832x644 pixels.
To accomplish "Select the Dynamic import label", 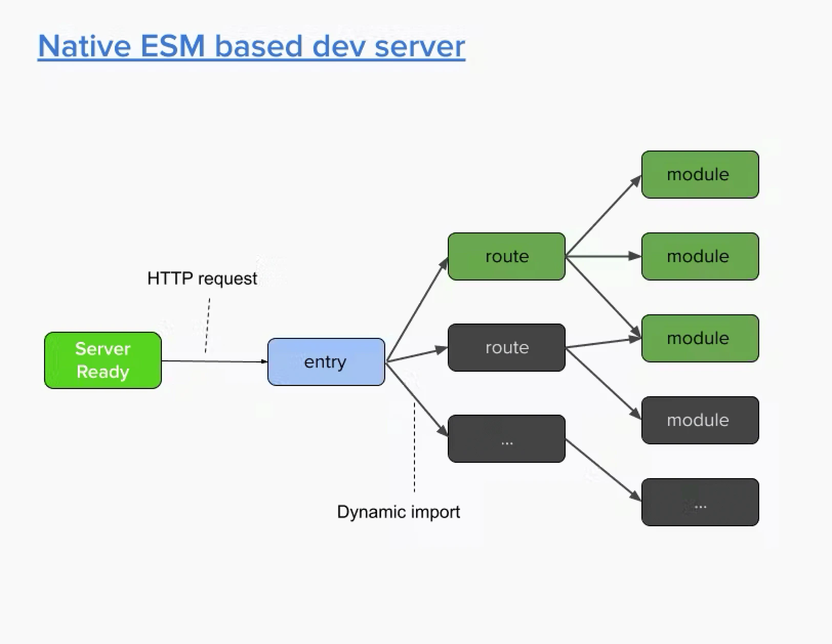I will coord(399,511).
